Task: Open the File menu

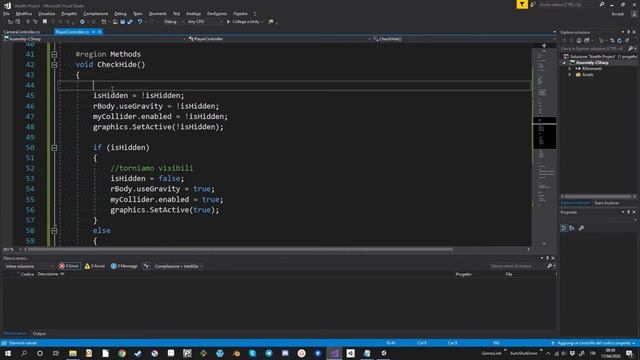Action: pyautogui.click(x=6, y=13)
